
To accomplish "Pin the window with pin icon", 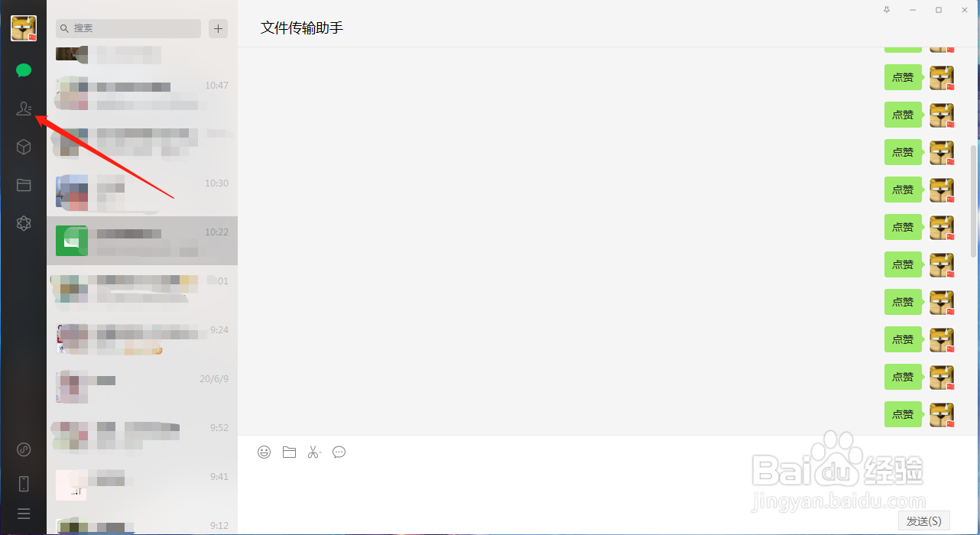I will pos(887,10).
